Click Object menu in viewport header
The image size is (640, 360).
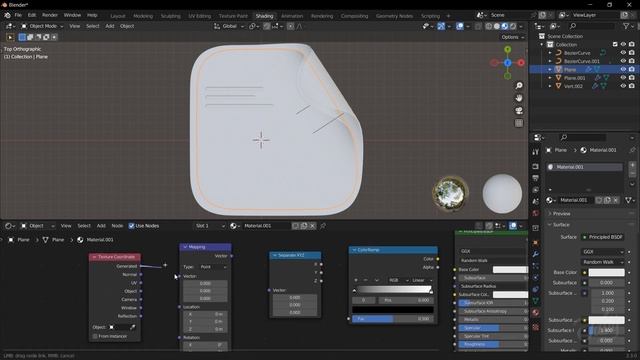127,26
